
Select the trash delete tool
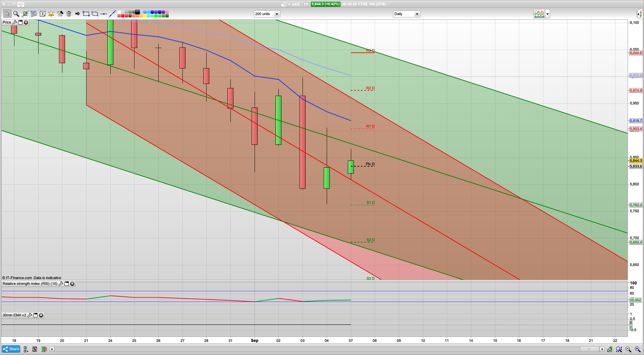(x=69, y=14)
